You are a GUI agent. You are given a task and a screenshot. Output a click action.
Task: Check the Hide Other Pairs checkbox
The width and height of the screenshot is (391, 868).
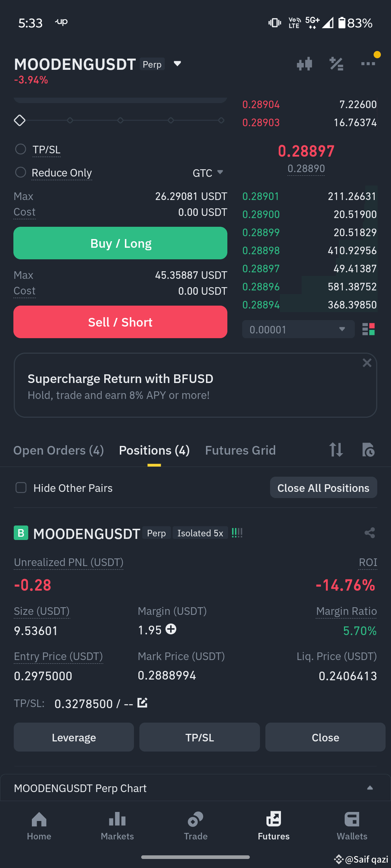tap(21, 488)
